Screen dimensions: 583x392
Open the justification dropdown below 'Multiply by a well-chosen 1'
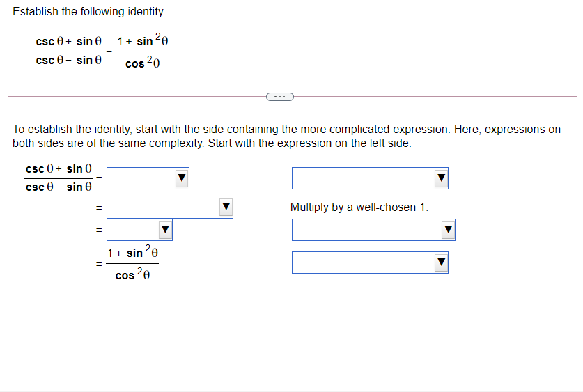[373, 230]
